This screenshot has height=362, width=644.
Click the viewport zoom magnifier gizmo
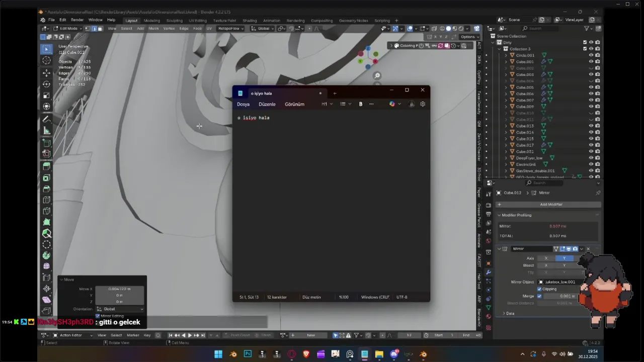tap(377, 76)
